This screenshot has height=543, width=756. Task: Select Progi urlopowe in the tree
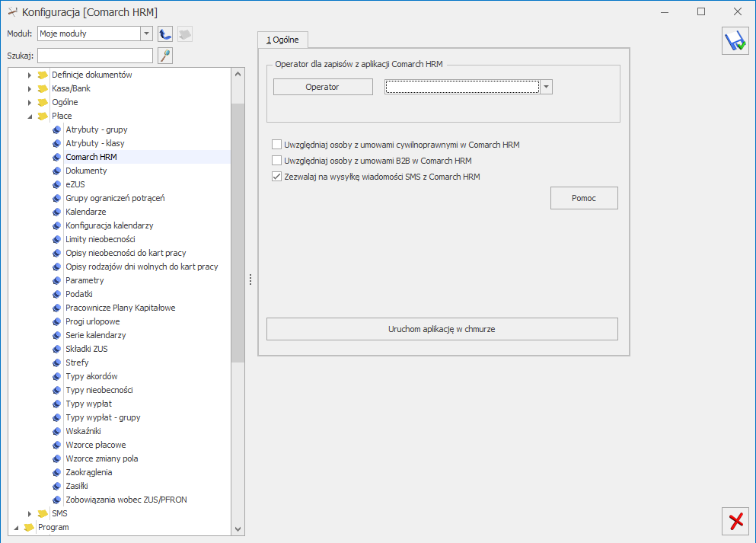(93, 321)
